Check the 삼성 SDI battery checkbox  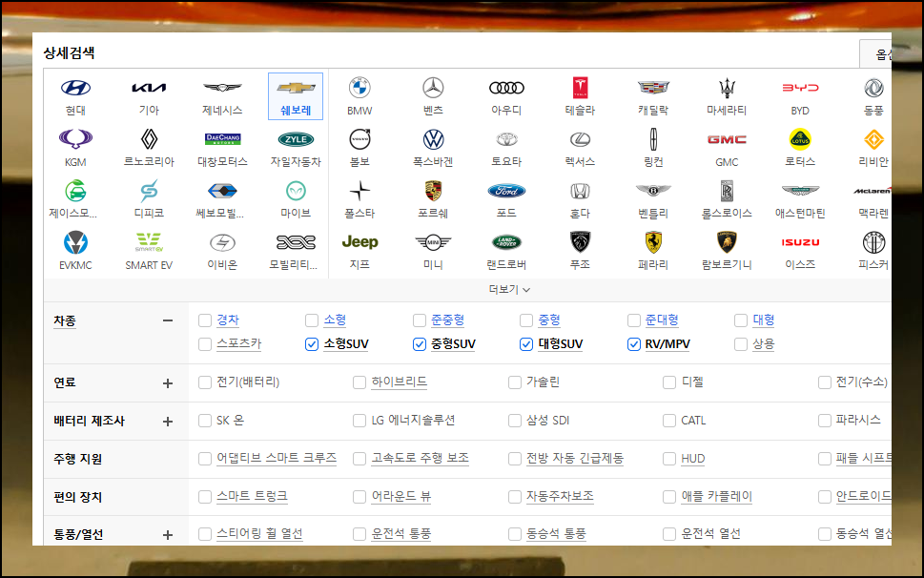(x=515, y=421)
